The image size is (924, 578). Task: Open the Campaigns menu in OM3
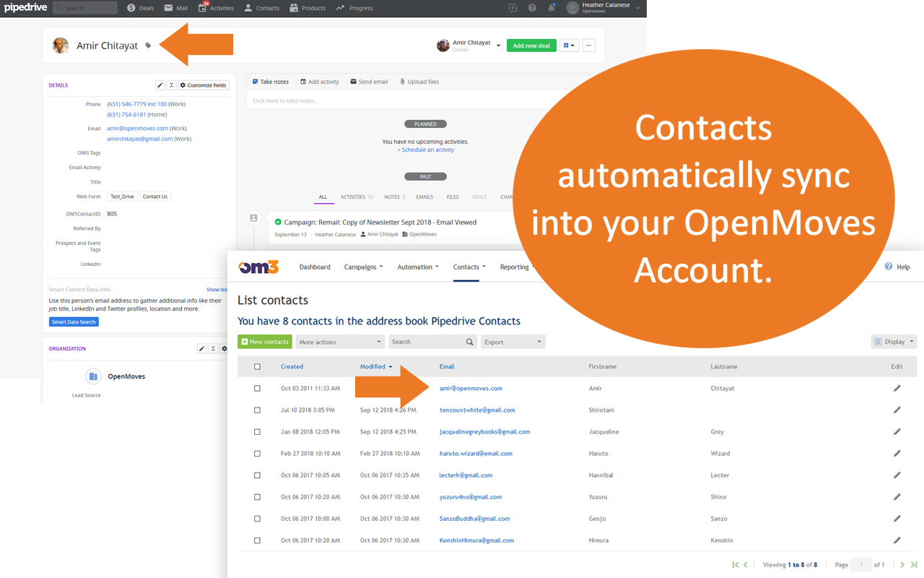[363, 267]
